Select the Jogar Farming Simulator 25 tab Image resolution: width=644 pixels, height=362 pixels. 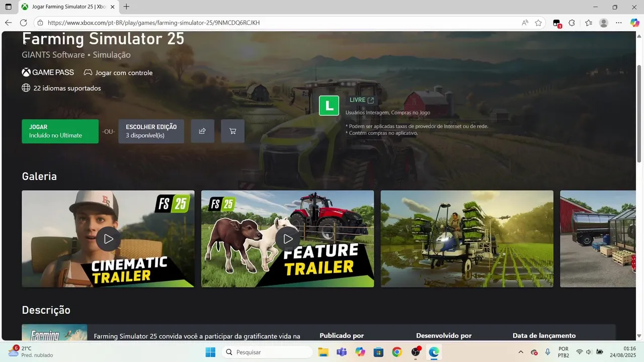[x=68, y=7]
